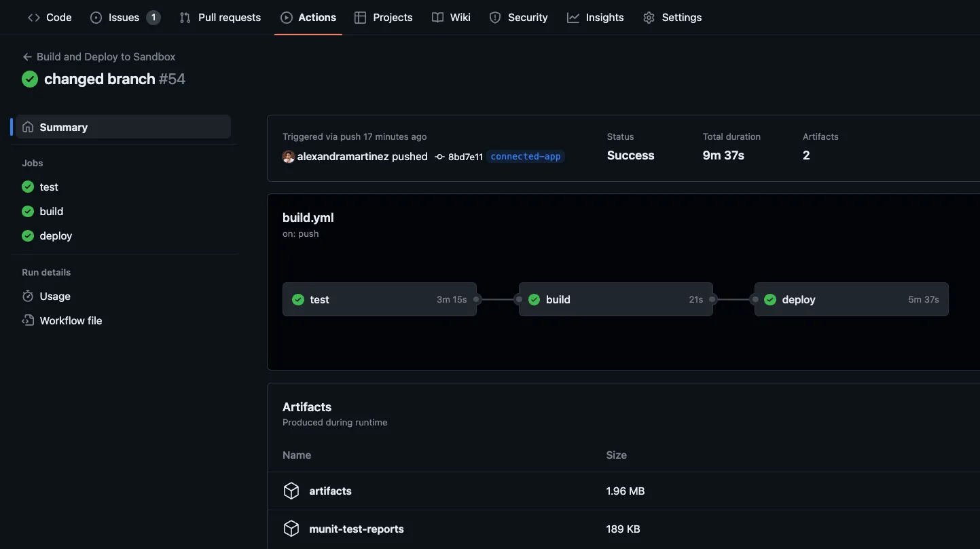Click the green success check beside changed branch

click(x=30, y=79)
